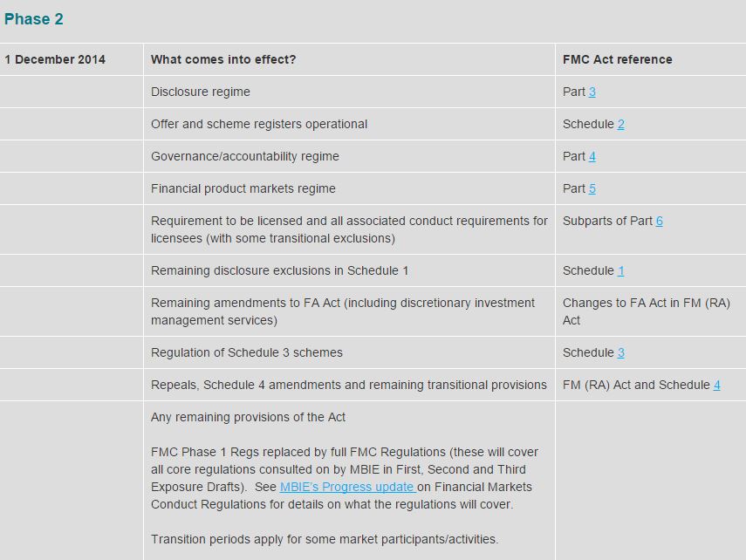This screenshot has height=560, width=746.
Task: Click the Phase 2 heading
Action: (34, 19)
